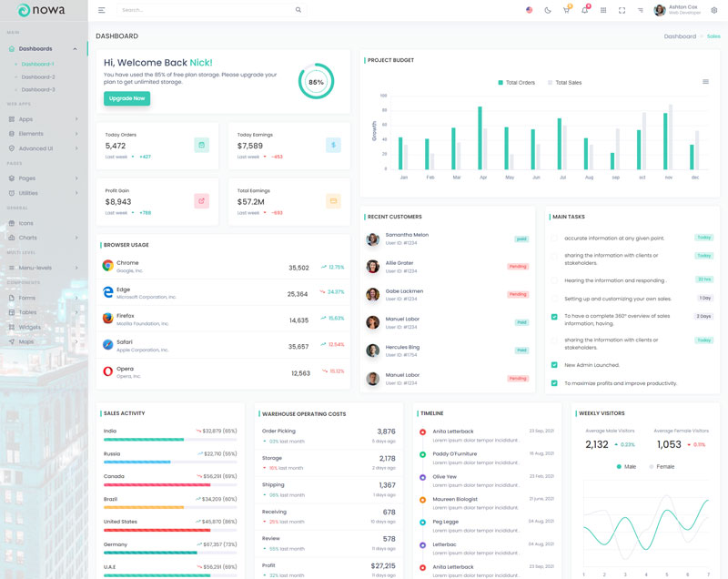728x579 pixels.
Task: Toggle sidebar with the hamburger menu icon
Action: coord(101,10)
